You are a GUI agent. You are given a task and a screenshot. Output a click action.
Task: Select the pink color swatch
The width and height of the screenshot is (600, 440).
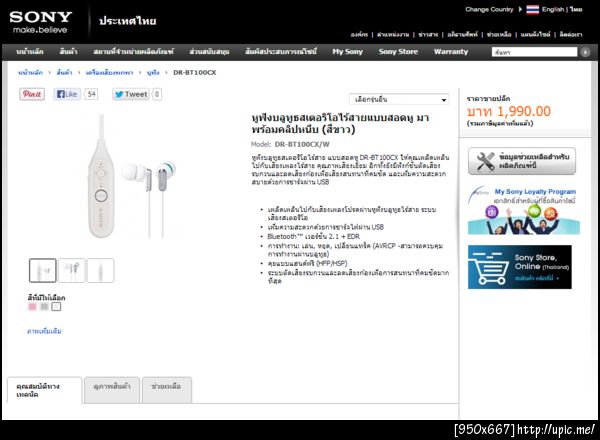[x=33, y=306]
